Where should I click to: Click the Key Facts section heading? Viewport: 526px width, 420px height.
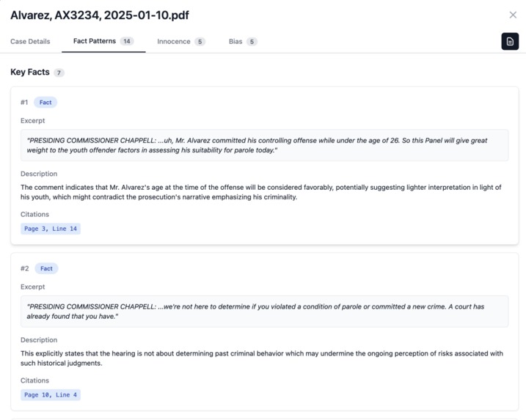[x=30, y=72]
